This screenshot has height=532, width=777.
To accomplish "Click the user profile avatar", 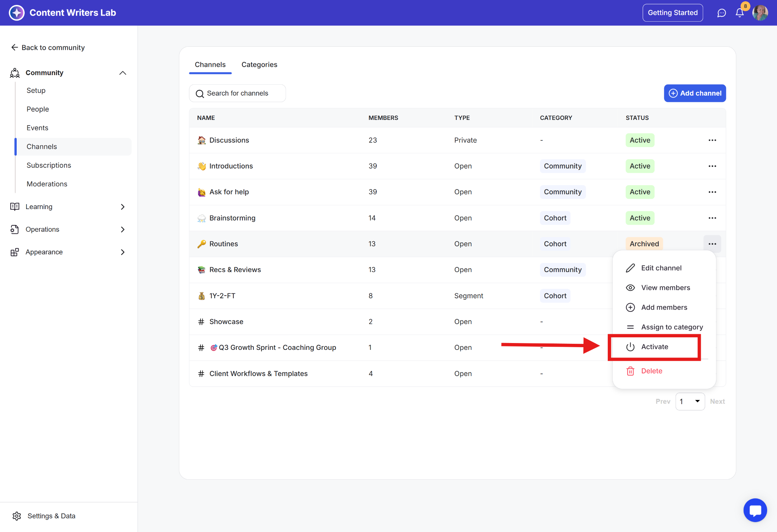I will click(760, 13).
